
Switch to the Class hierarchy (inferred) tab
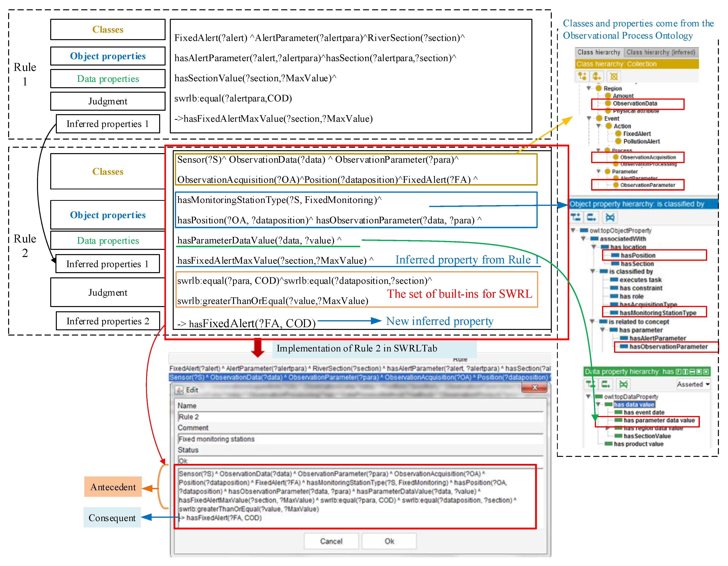(661, 52)
